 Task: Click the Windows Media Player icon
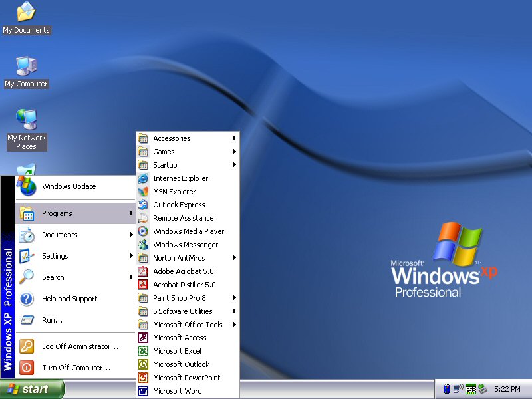pyautogui.click(x=143, y=231)
